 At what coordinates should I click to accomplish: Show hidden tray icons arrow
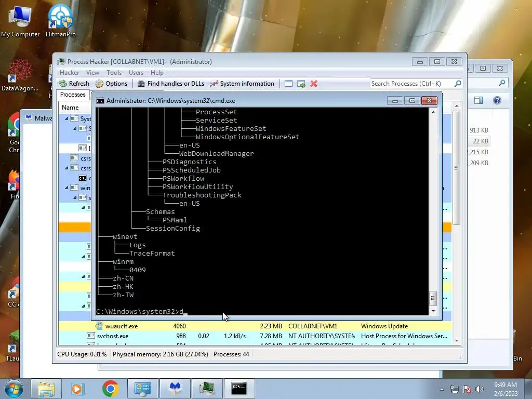point(442,389)
